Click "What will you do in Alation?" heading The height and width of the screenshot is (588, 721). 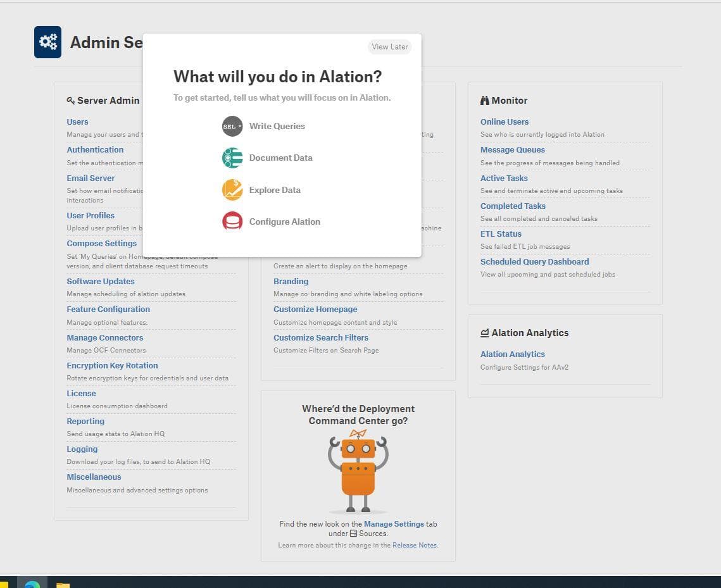pos(278,77)
